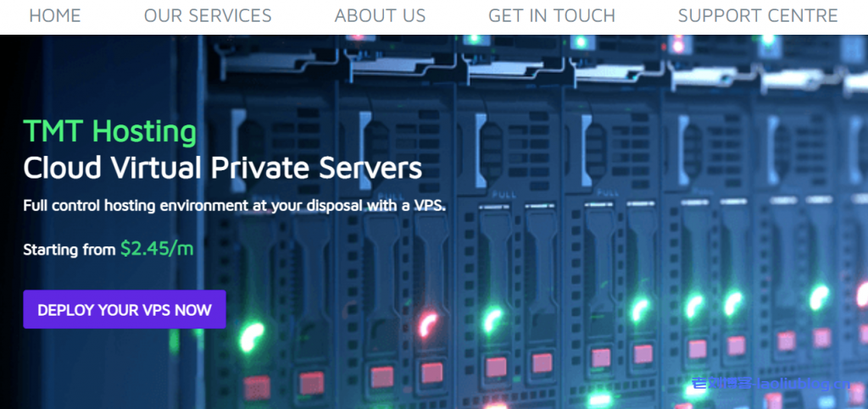Open the OUR SERVICES menu
868x409 pixels.
208,15
